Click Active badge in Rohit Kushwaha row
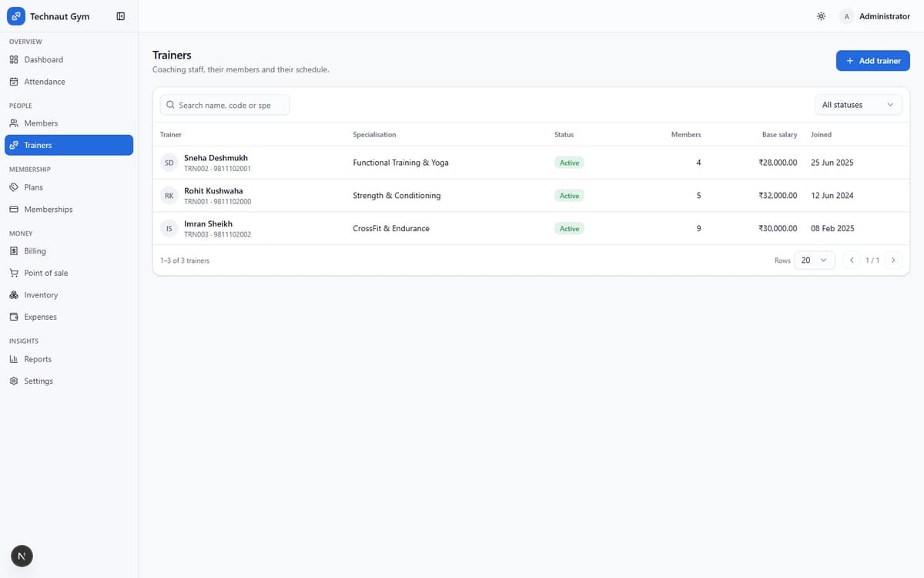Image resolution: width=924 pixels, height=578 pixels. coord(570,196)
